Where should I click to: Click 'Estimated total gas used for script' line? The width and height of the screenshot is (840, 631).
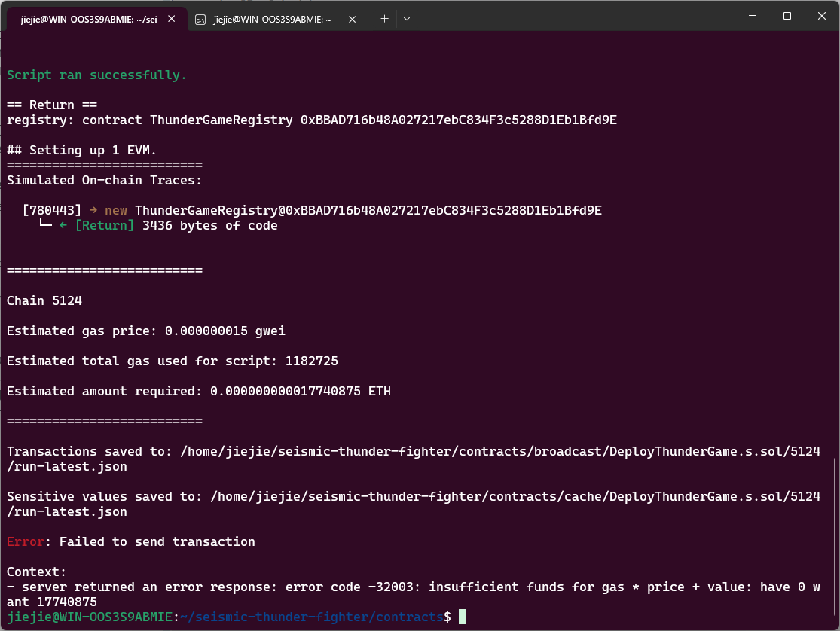pos(172,361)
